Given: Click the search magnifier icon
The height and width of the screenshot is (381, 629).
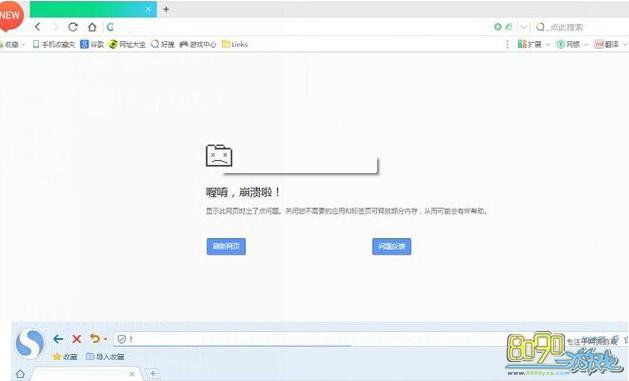Looking at the screenshot, I should pyautogui.click(x=540, y=27).
